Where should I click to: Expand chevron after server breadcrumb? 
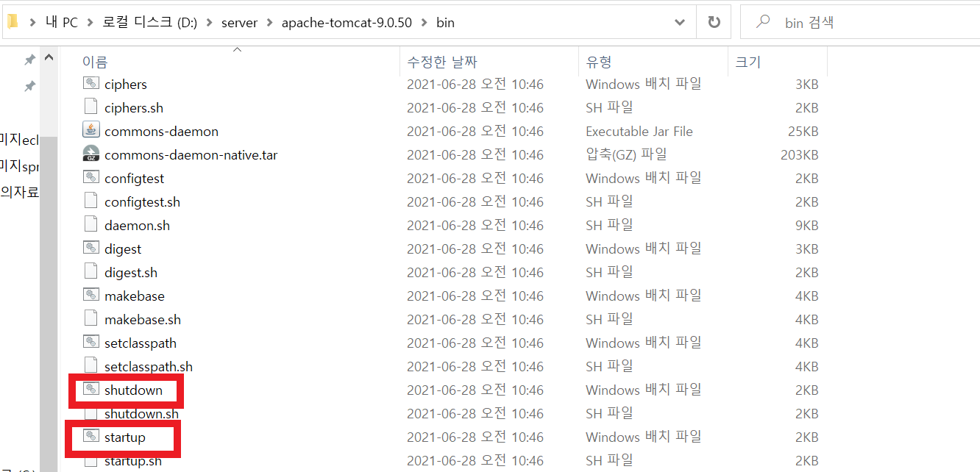point(269,22)
